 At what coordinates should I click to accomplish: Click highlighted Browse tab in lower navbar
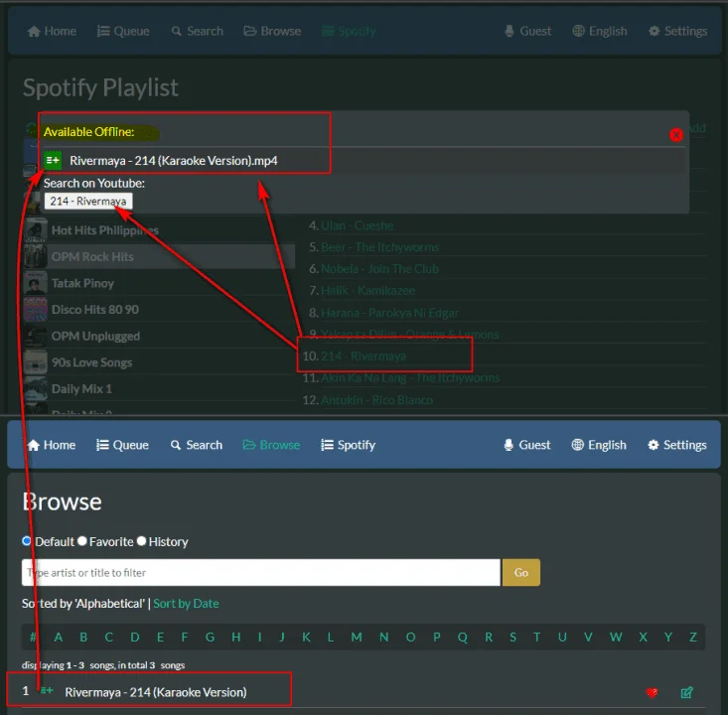[x=271, y=445]
